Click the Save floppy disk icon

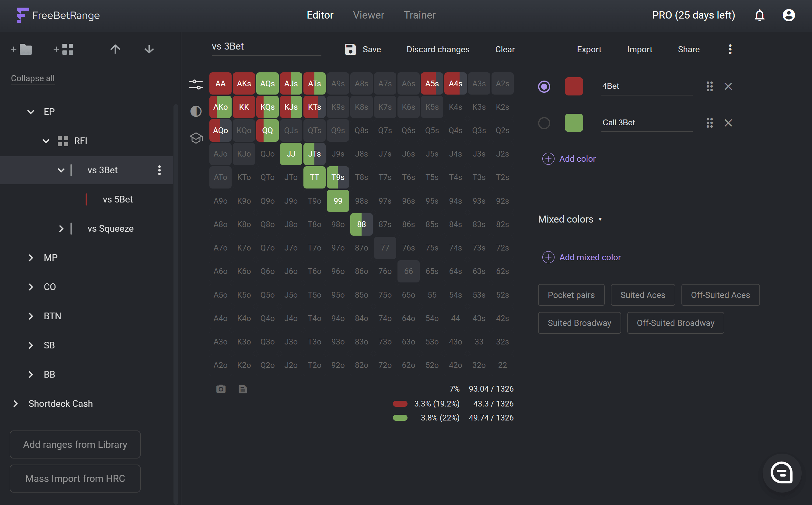pyautogui.click(x=350, y=50)
